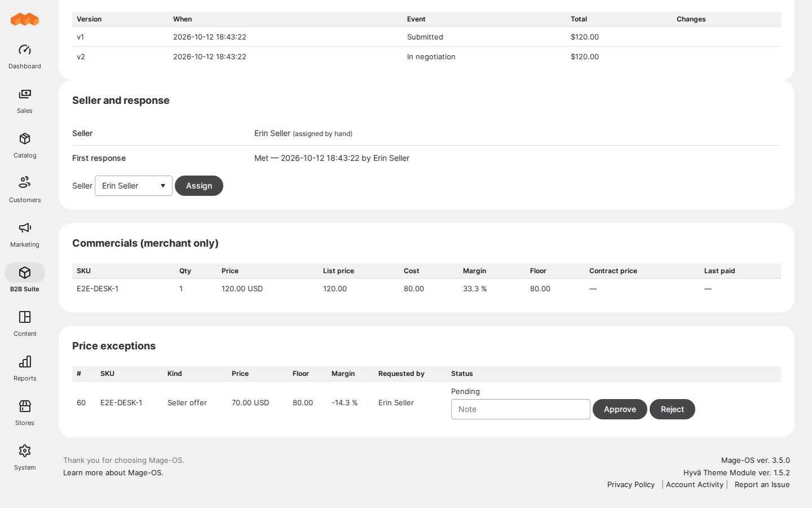Expand the Seller dropdown showing Erin Seller
Image resolution: width=812 pixels, height=508 pixels.
pos(134,186)
